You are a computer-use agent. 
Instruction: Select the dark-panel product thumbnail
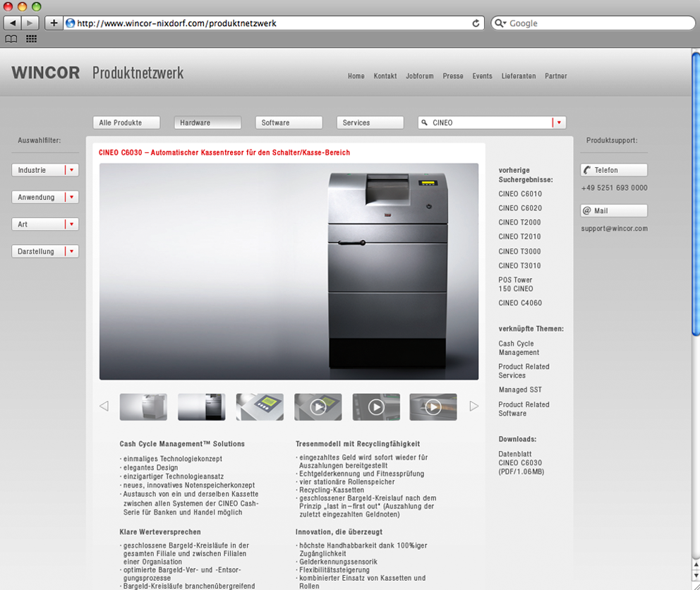[x=201, y=407]
